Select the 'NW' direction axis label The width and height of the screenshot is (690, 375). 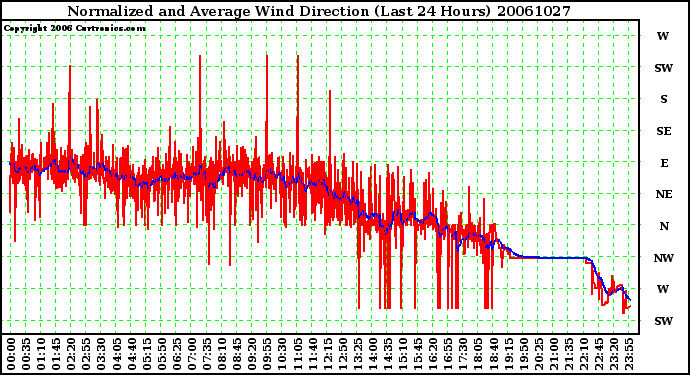coord(664,258)
